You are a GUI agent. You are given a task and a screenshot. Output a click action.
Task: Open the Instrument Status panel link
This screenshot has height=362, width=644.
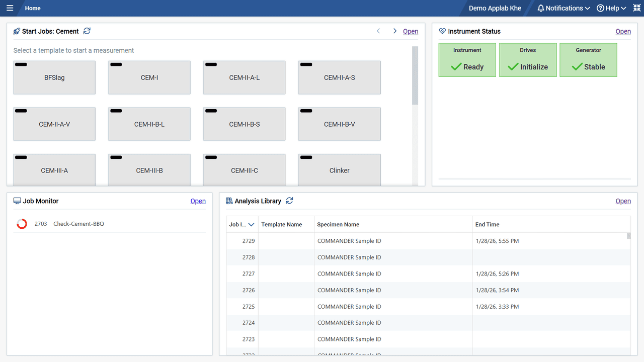(x=623, y=31)
